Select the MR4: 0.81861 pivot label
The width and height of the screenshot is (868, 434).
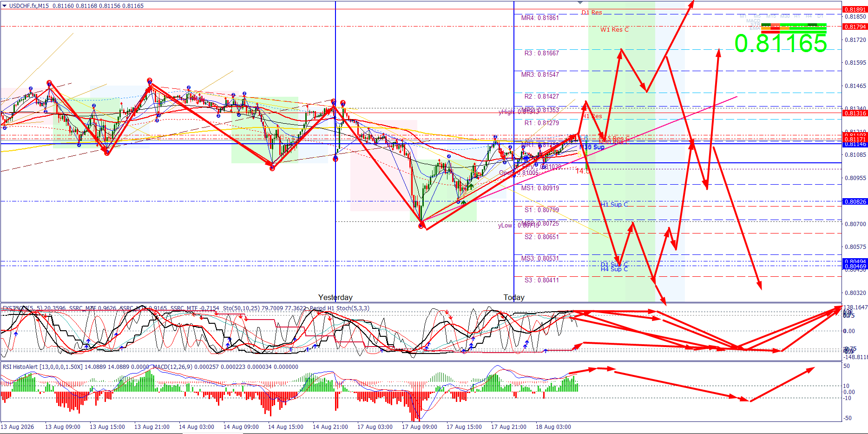[x=540, y=18]
